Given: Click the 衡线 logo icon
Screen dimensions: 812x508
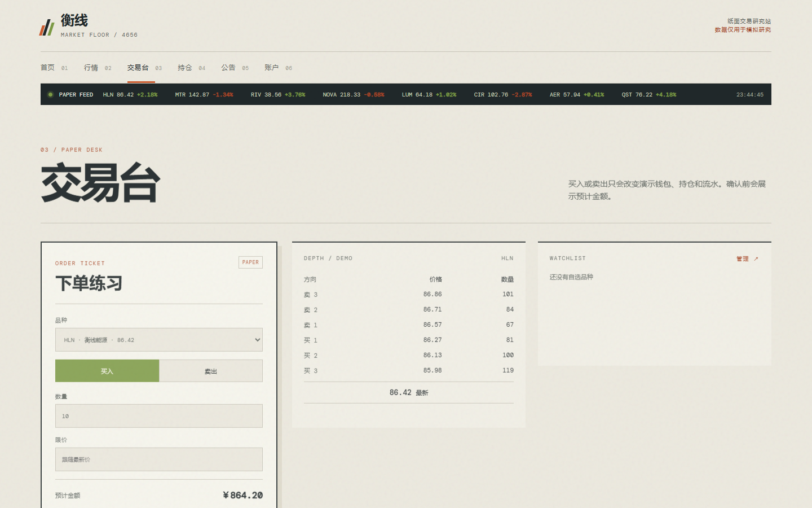Looking at the screenshot, I should point(47,27).
